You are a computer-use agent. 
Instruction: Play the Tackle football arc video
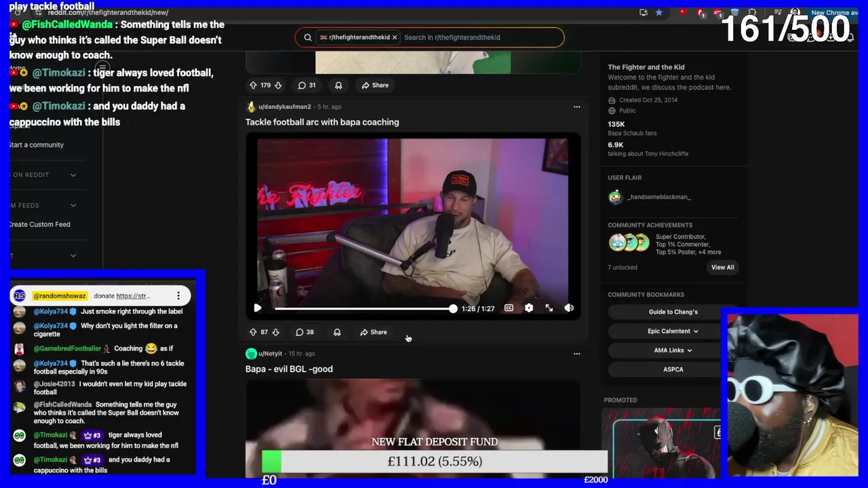(x=258, y=308)
